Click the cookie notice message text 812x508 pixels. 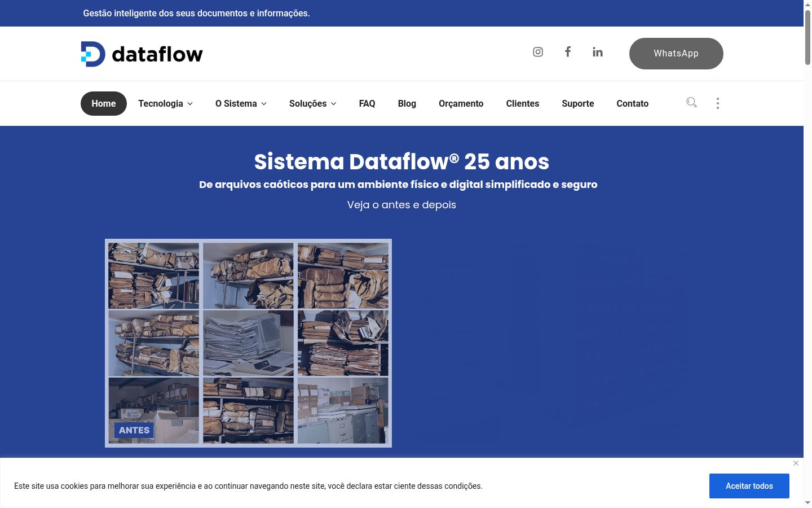[248, 486]
